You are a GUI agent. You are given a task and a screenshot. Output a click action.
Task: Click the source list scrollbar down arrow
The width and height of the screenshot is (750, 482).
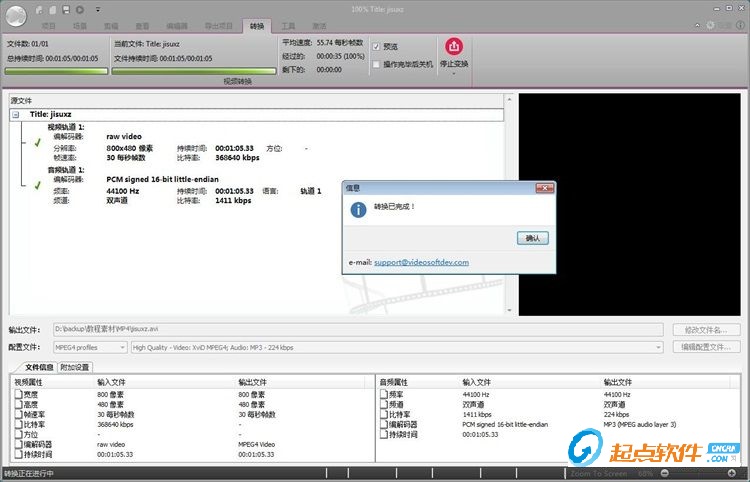(509, 310)
